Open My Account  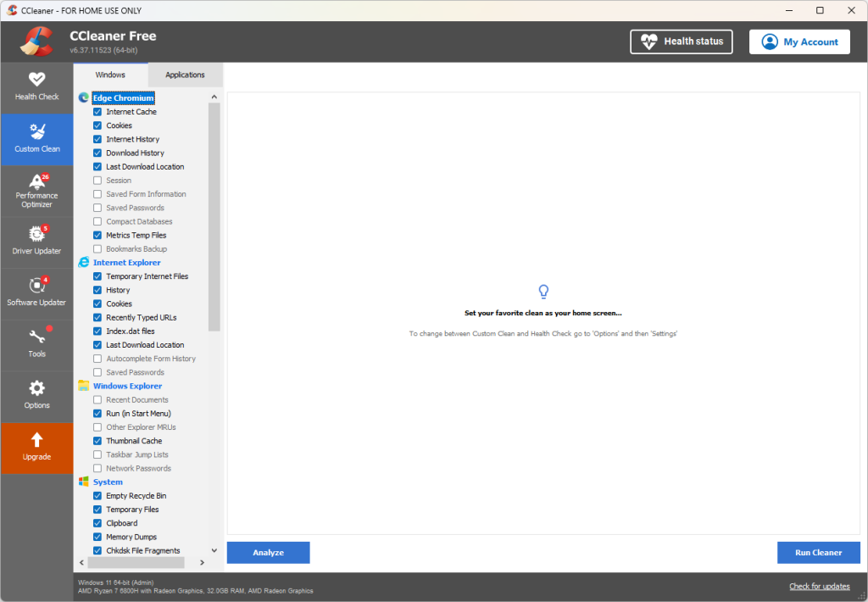point(799,42)
